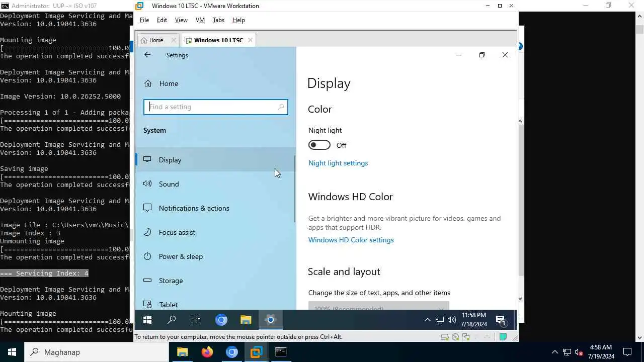Screen dimensions: 644x362
Task: Click the muted volume icon in host tray
Action: click(579, 352)
